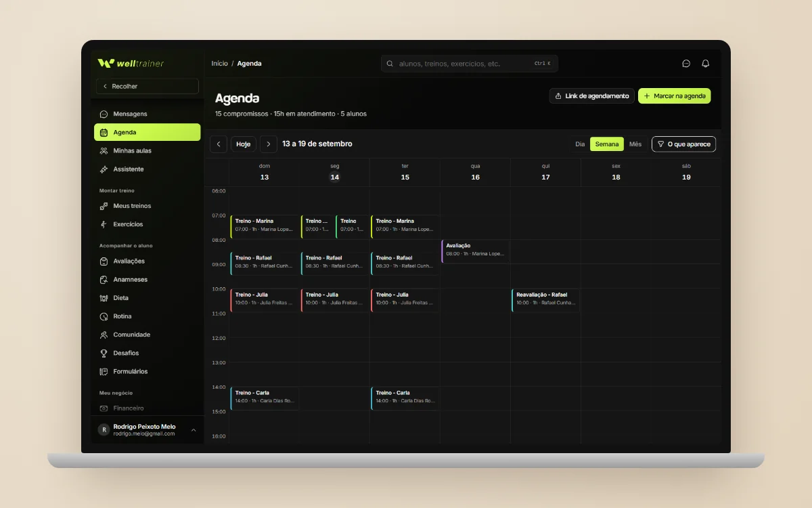Click Link de agendamento button
Screen dimensions: 812x508
[591, 96]
